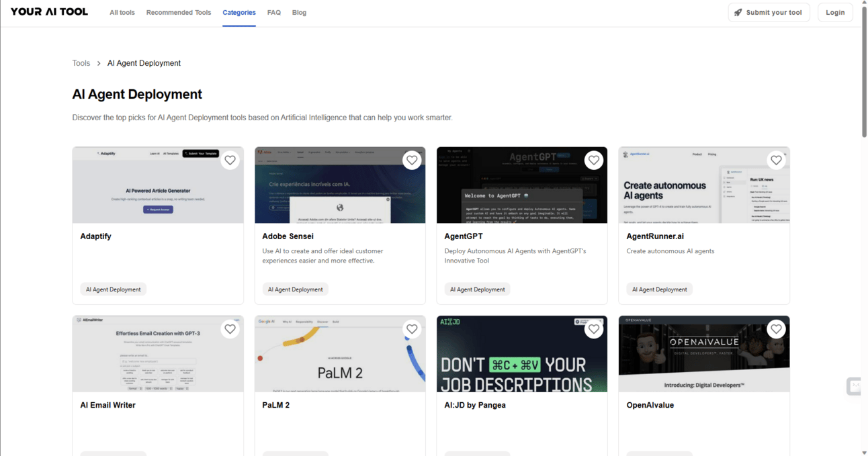This screenshot has width=868, height=456.
Task: Click the Login button
Action: point(835,12)
